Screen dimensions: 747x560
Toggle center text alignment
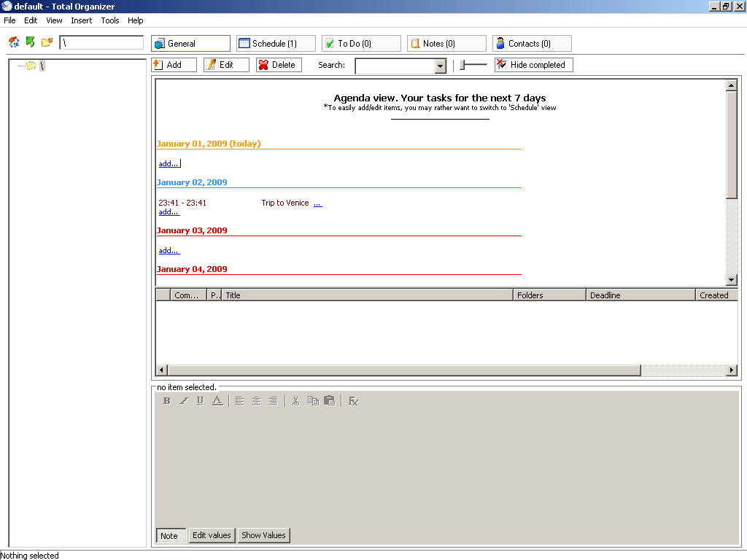tap(257, 400)
